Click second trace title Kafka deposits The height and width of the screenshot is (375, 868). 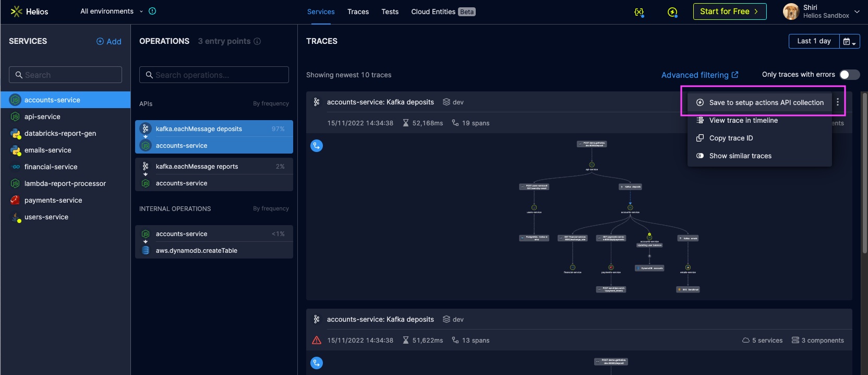pos(380,319)
